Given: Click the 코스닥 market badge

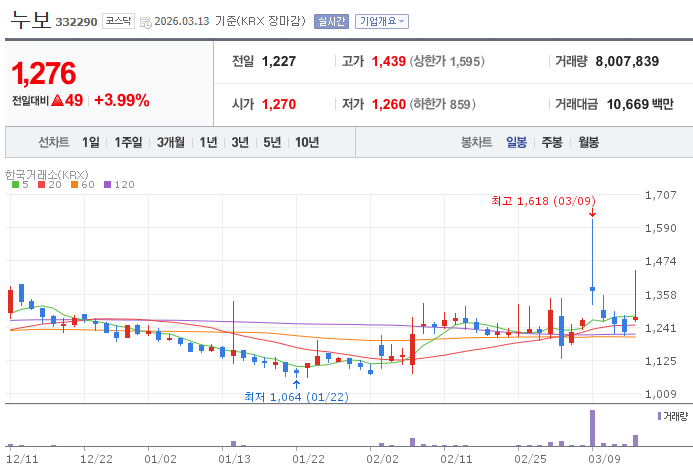Looking at the screenshot, I should pyautogui.click(x=118, y=21).
